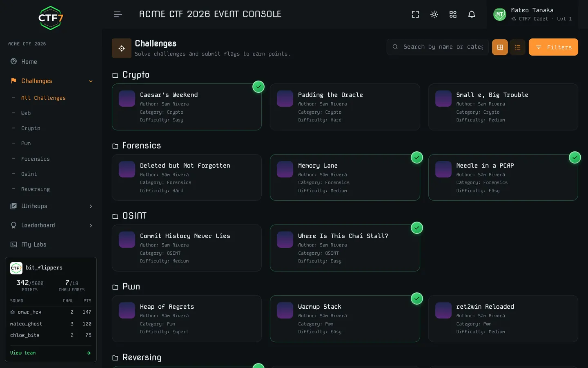The image size is (588, 368).
Task: Click the Reversing section folder icon
Action: click(115, 358)
